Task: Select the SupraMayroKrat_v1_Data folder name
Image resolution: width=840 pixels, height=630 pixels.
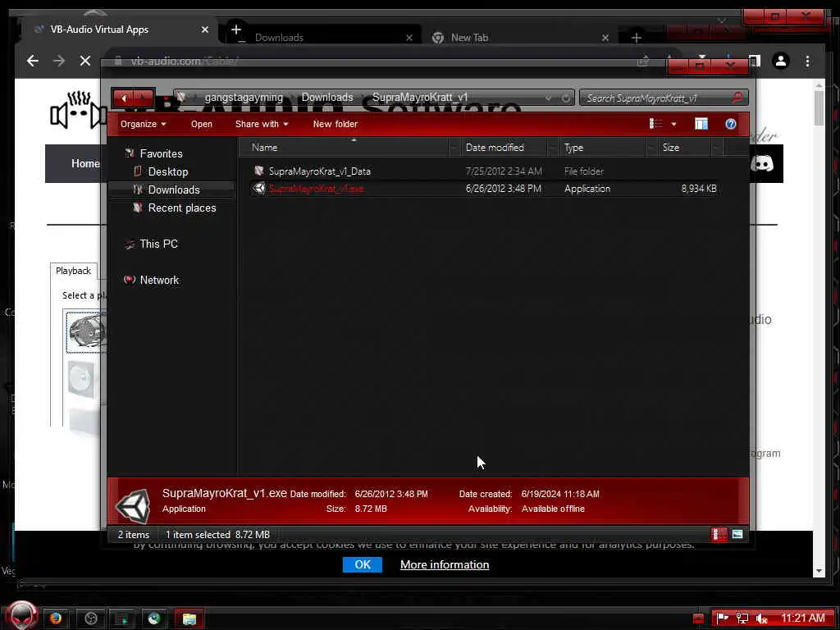Action: tap(319, 171)
